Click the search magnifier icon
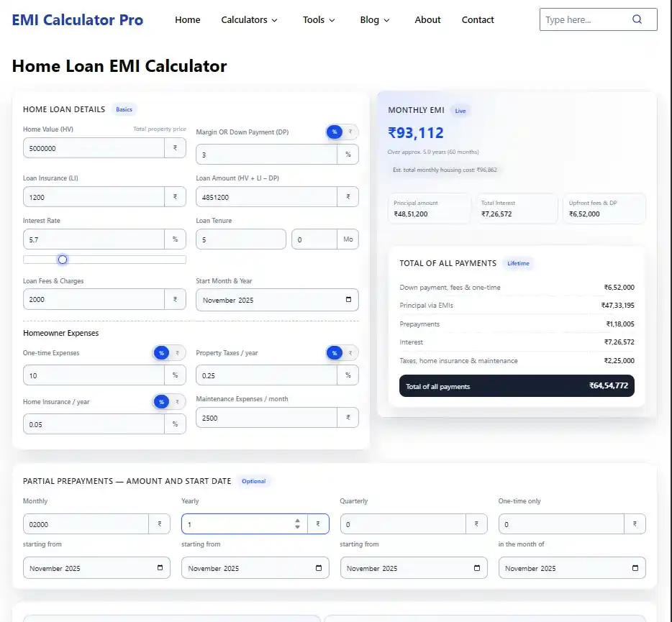672x622 pixels. coord(637,19)
